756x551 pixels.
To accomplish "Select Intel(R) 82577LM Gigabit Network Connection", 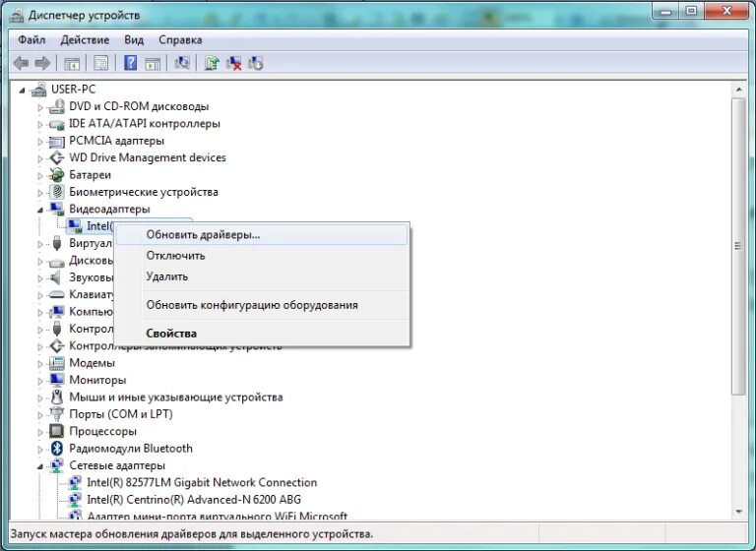I will click(x=202, y=482).
